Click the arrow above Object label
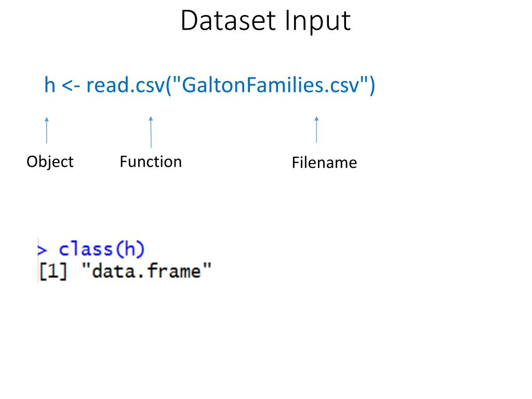This screenshot has height=399, width=532. tap(47, 130)
